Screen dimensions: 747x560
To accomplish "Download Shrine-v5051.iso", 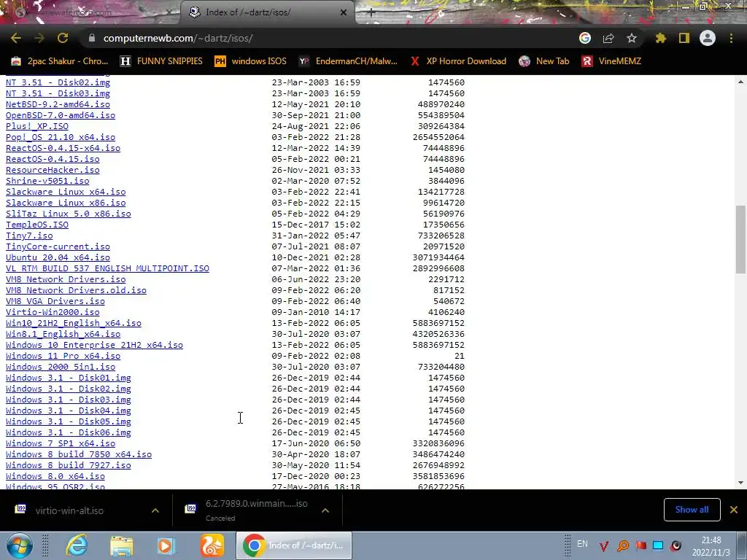I will 47,181.
